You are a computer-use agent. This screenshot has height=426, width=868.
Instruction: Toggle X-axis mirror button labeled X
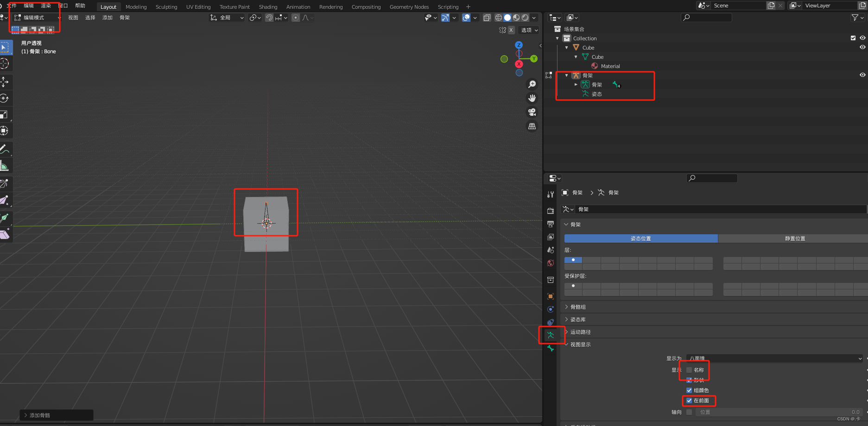coord(511,30)
